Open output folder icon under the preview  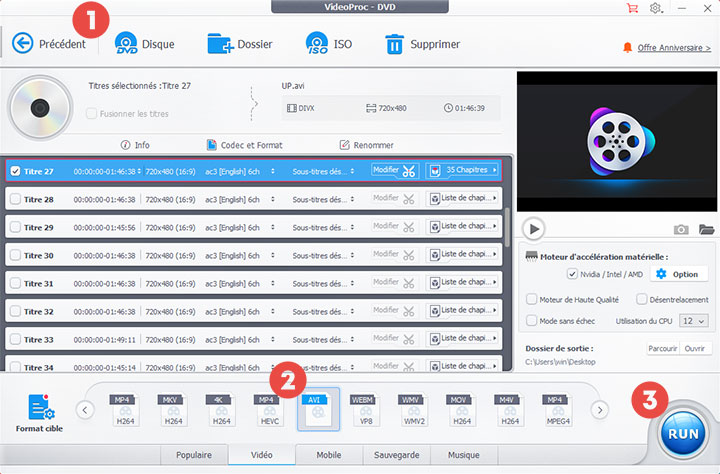coord(706,229)
